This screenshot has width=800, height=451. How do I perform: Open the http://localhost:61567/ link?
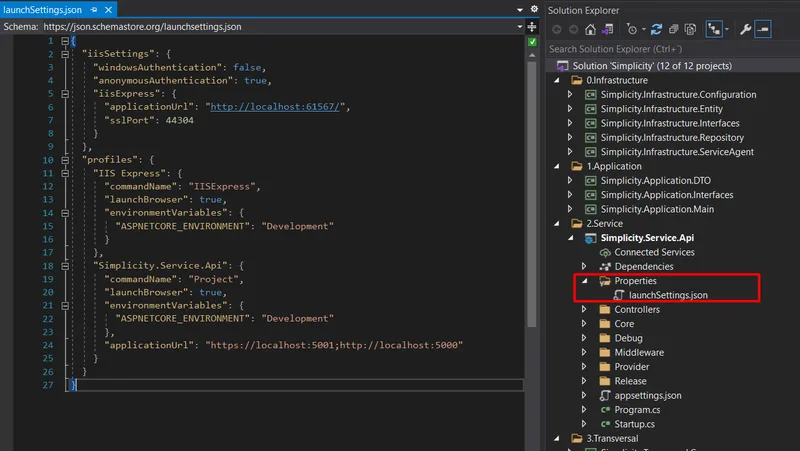[x=275, y=107]
